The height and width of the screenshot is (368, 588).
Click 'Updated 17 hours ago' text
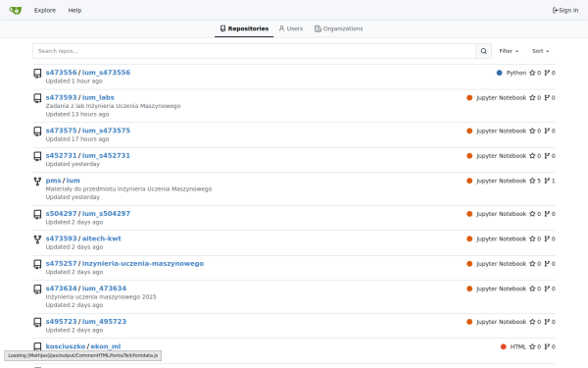pos(77,139)
